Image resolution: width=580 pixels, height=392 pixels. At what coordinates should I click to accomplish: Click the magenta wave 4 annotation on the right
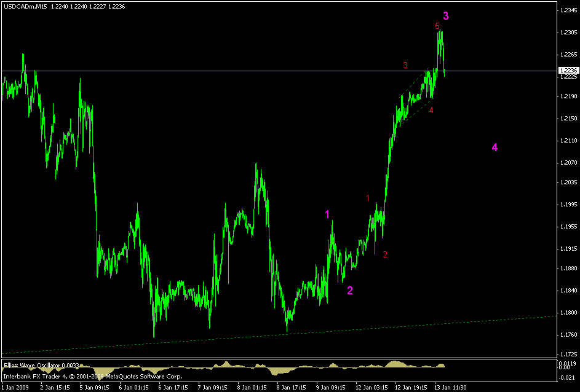(495, 147)
